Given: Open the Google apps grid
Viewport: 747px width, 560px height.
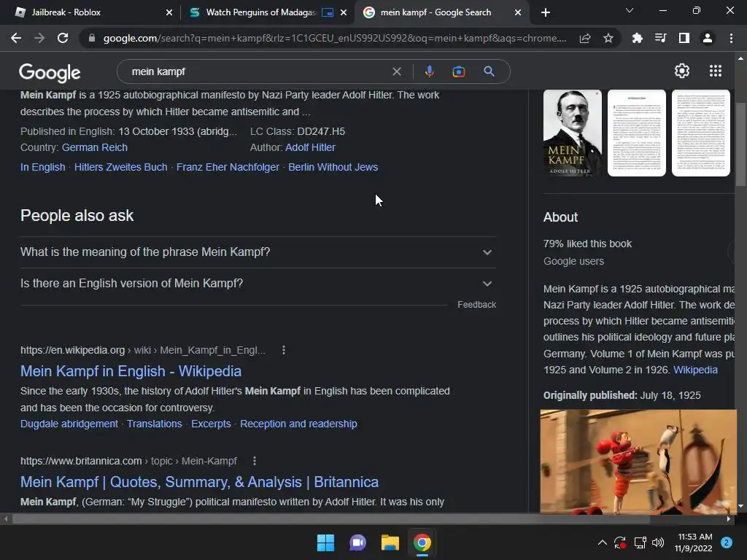Looking at the screenshot, I should tap(716, 71).
